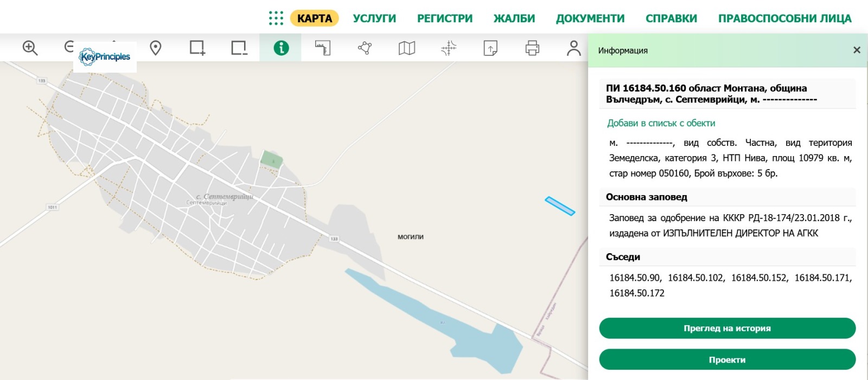The height and width of the screenshot is (380, 868).
Task: Open the СПРАВКИ menu
Action: pyautogui.click(x=672, y=18)
